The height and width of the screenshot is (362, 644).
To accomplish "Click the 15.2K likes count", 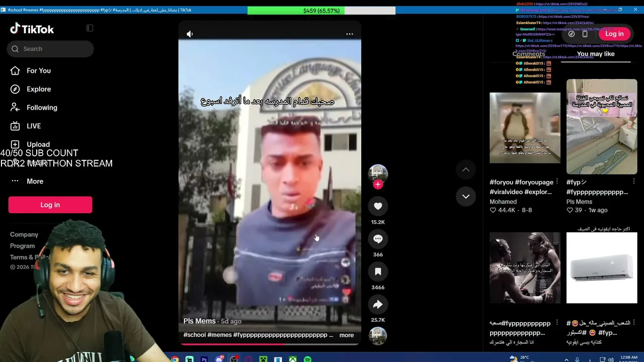I will [378, 222].
